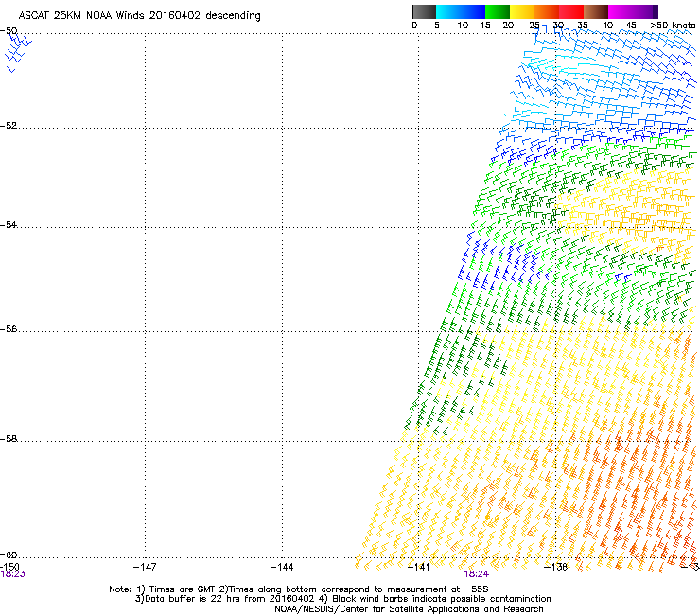The width and height of the screenshot is (700, 615).
Task: Click the red 30-35 knots legend segment
Action: (x=571, y=11)
